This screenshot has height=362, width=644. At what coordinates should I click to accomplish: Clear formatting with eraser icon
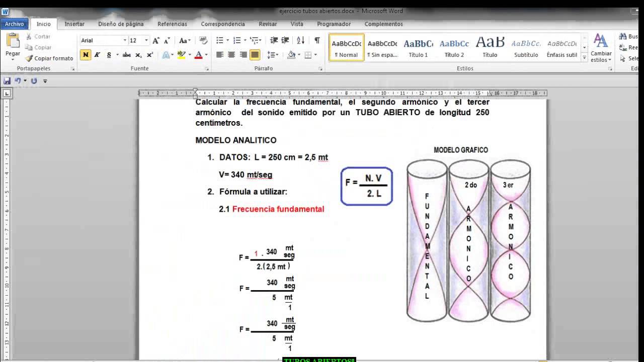pyautogui.click(x=203, y=40)
